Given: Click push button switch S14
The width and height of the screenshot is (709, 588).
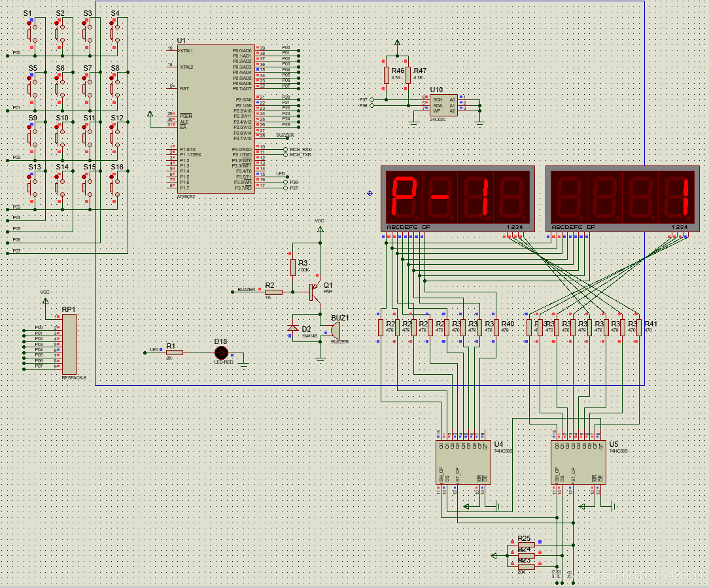Looking at the screenshot, I should coord(60,188).
